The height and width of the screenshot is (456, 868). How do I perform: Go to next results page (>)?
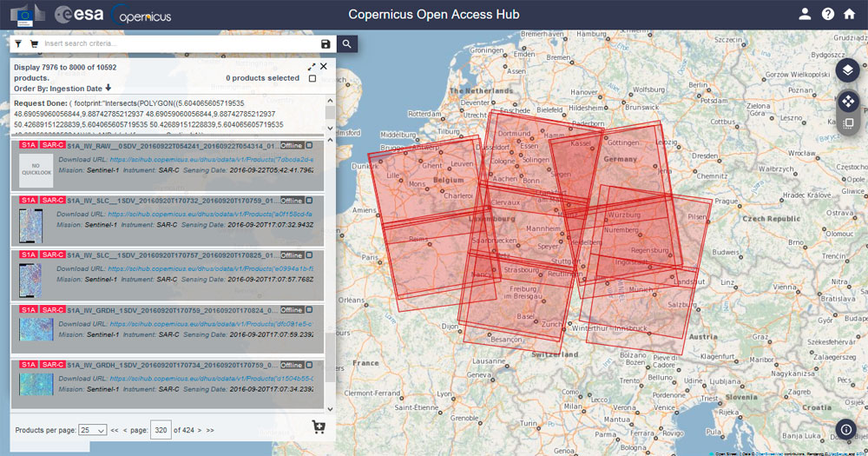point(200,430)
